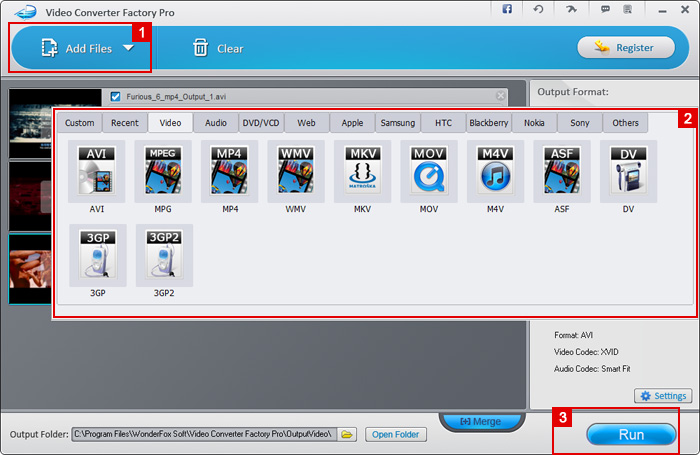Click the upgrade arrow icon in title bar
The image size is (700, 455).
pyautogui.click(x=571, y=9)
